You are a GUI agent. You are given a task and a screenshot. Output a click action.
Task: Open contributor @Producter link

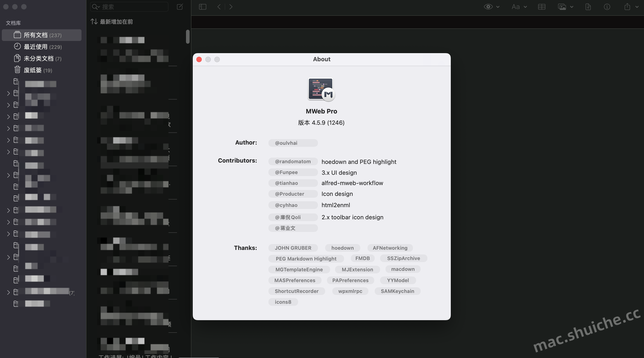[293, 194]
